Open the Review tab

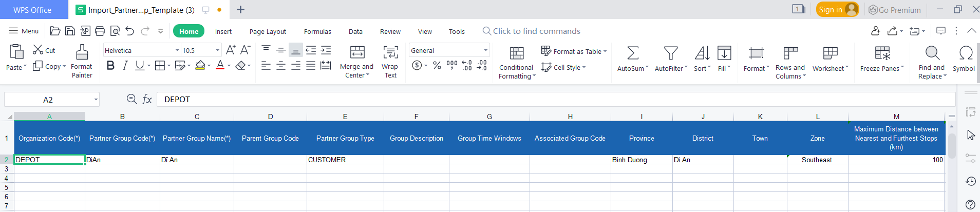390,31
